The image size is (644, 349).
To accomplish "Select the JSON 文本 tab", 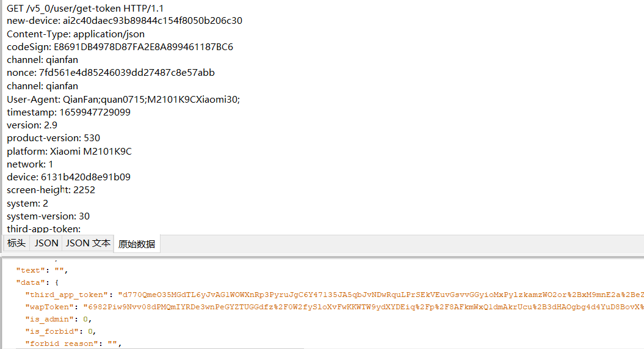I will pos(88,243).
